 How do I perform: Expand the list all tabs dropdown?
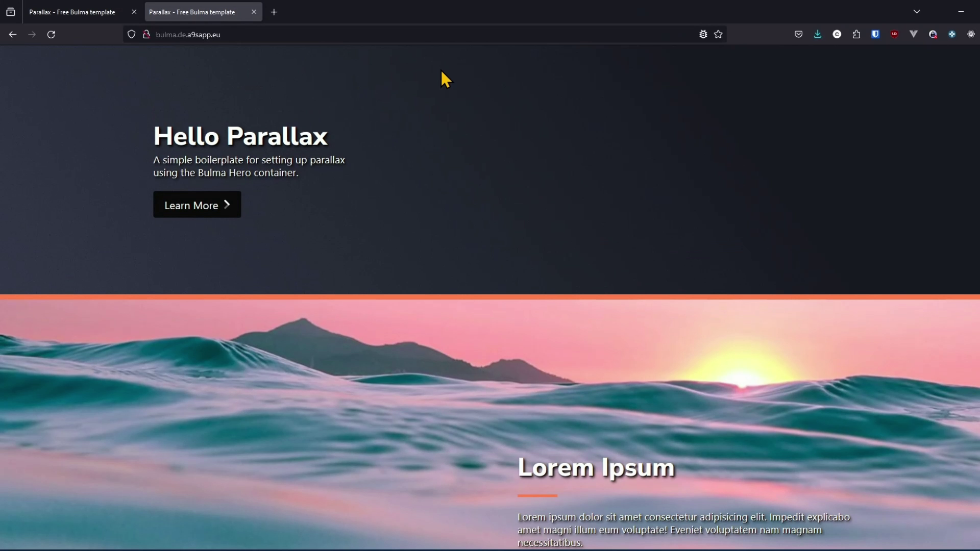point(917,12)
